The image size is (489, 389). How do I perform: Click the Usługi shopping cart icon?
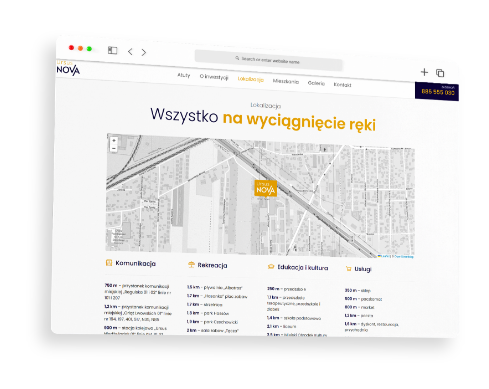click(349, 268)
